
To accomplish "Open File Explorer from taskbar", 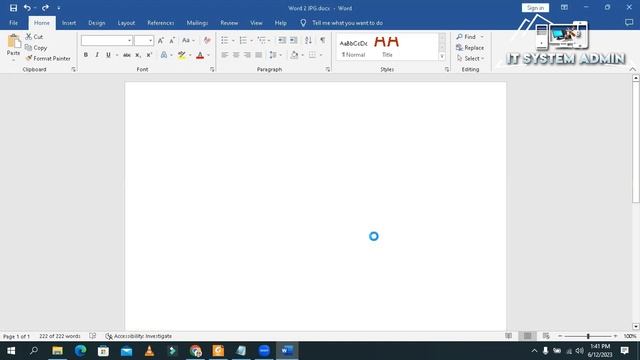I will (58, 351).
